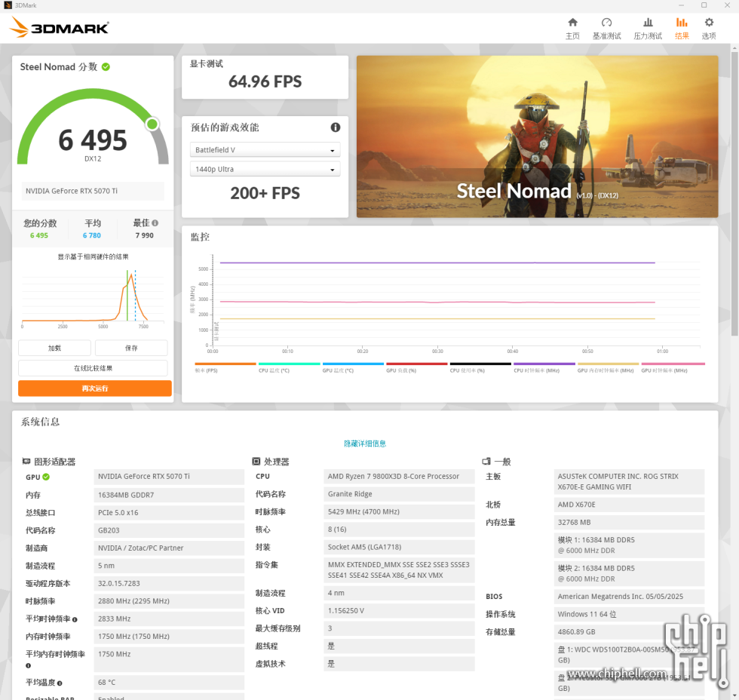Click the 保存 save button
Viewport: 739px width, 700px height.
(131, 348)
